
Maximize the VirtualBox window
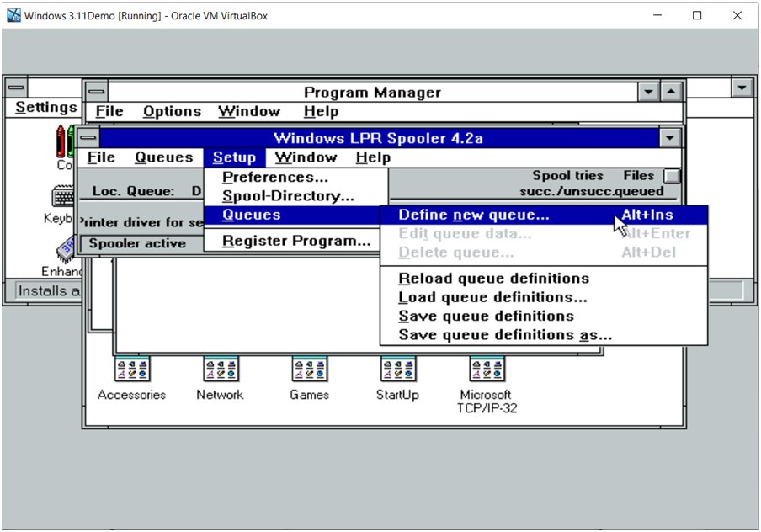(697, 15)
